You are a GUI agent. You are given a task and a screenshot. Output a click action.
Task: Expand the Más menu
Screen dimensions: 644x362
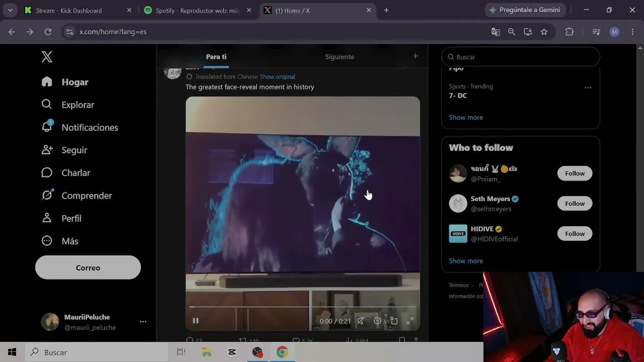[60, 241]
